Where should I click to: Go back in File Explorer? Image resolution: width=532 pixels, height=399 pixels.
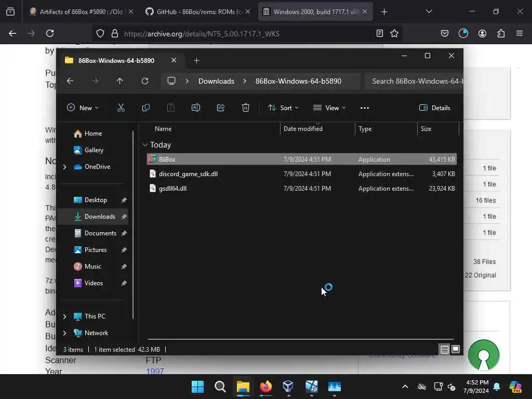coord(70,81)
